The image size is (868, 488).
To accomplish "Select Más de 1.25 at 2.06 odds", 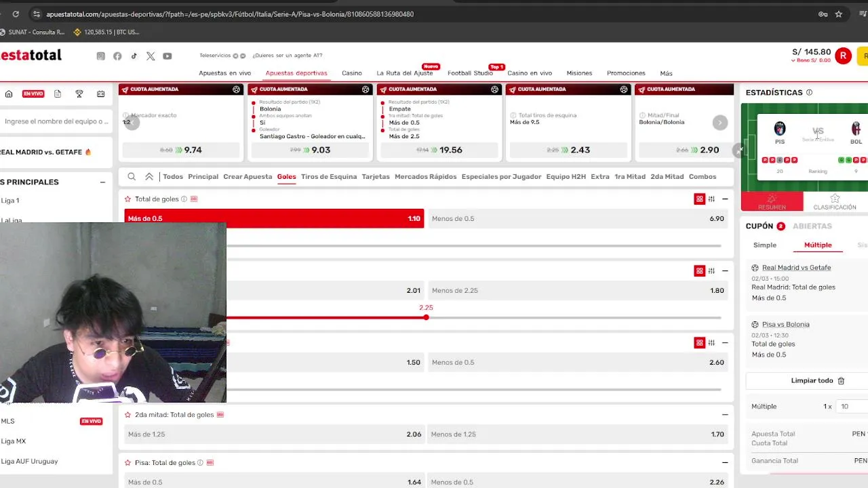I will pos(274,434).
